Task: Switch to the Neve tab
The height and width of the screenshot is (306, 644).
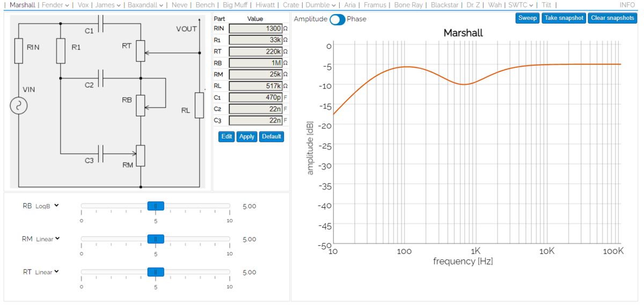Action: click(x=179, y=5)
